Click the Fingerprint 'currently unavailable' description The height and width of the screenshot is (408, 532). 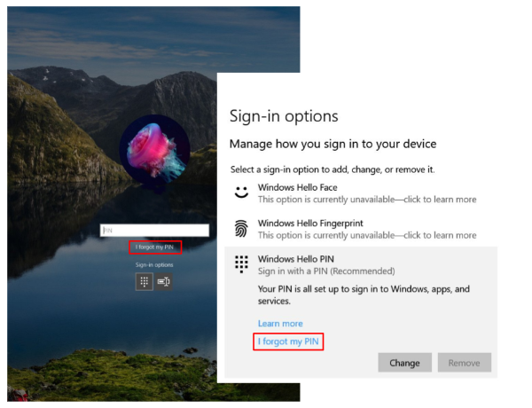367,235
